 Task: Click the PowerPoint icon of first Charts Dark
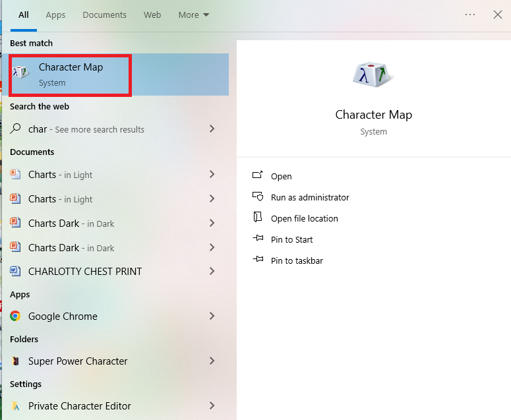point(15,223)
